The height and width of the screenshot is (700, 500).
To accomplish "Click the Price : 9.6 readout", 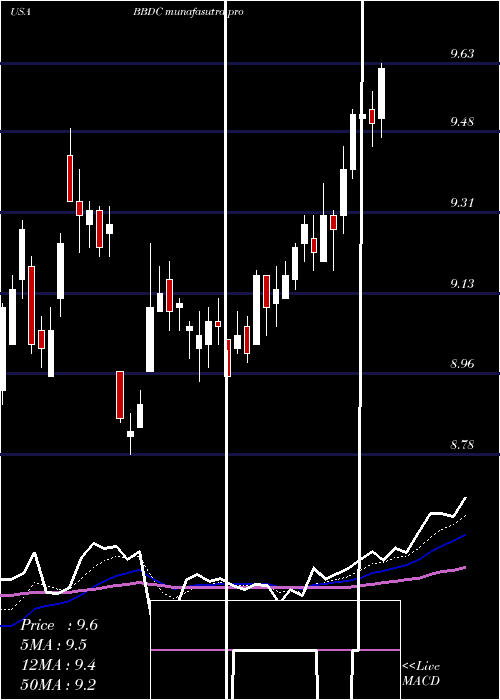I will click(59, 625).
